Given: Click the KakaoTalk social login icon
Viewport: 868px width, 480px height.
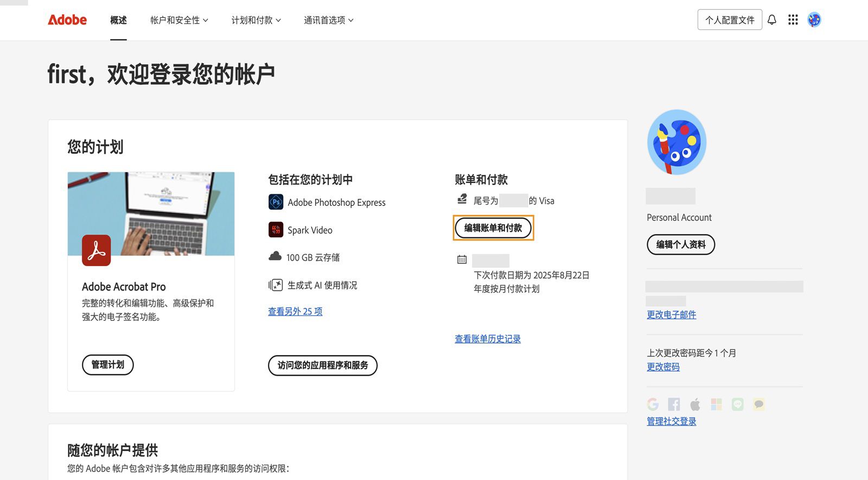Looking at the screenshot, I should [758, 404].
